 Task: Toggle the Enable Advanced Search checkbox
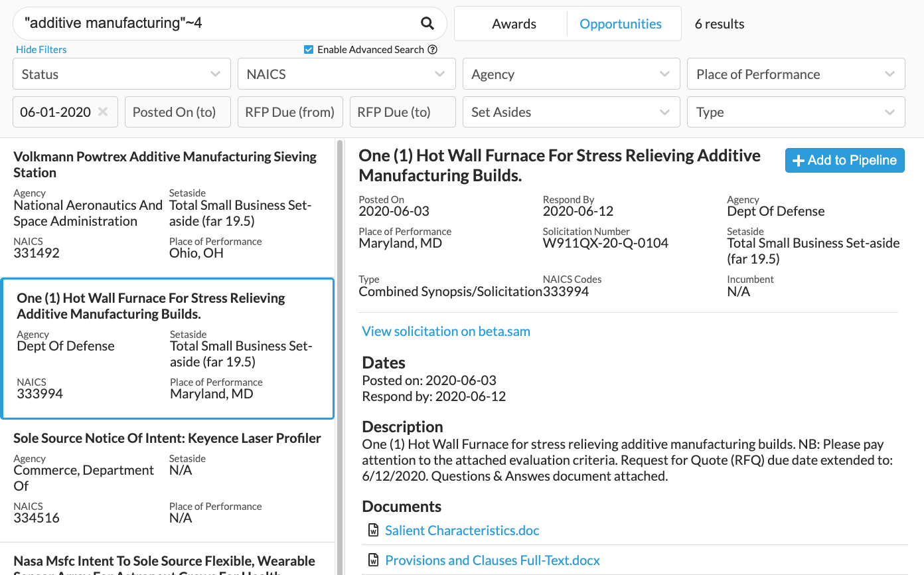point(309,49)
